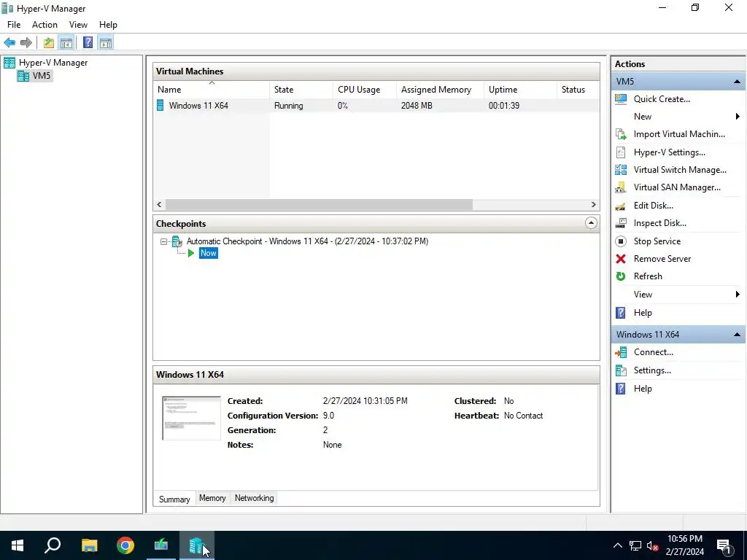Click the Import Virtual Machine icon
The width and height of the screenshot is (747, 560).
(621, 134)
